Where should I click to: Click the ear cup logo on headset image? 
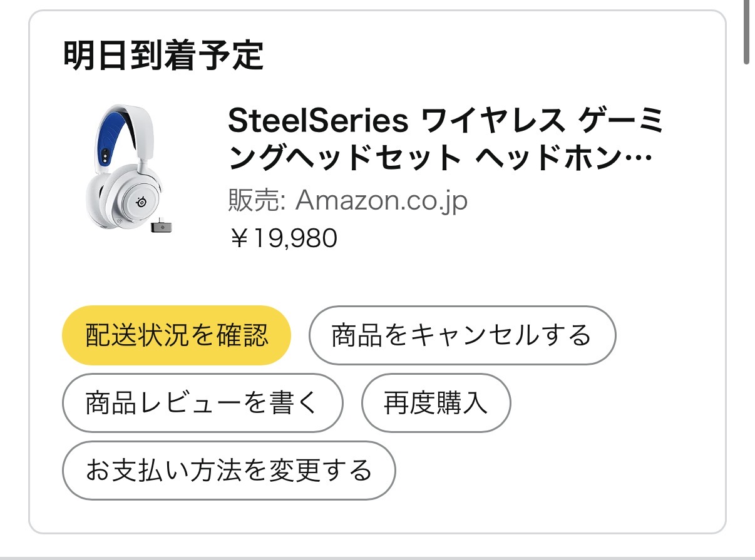click(x=142, y=201)
